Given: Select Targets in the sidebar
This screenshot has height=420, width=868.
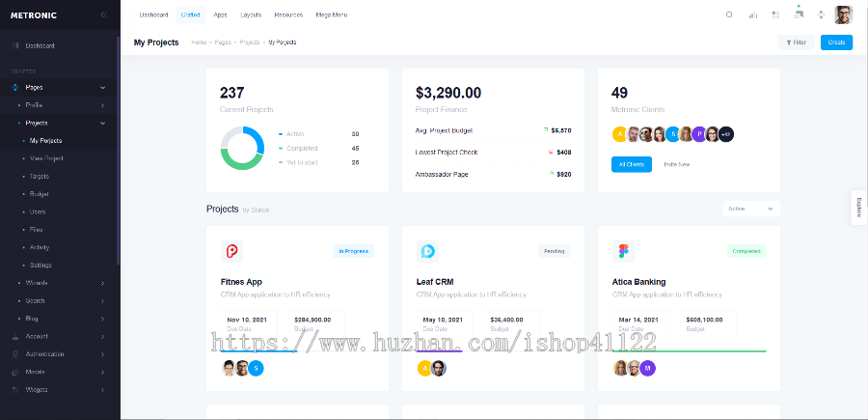Looking at the screenshot, I should pos(40,176).
